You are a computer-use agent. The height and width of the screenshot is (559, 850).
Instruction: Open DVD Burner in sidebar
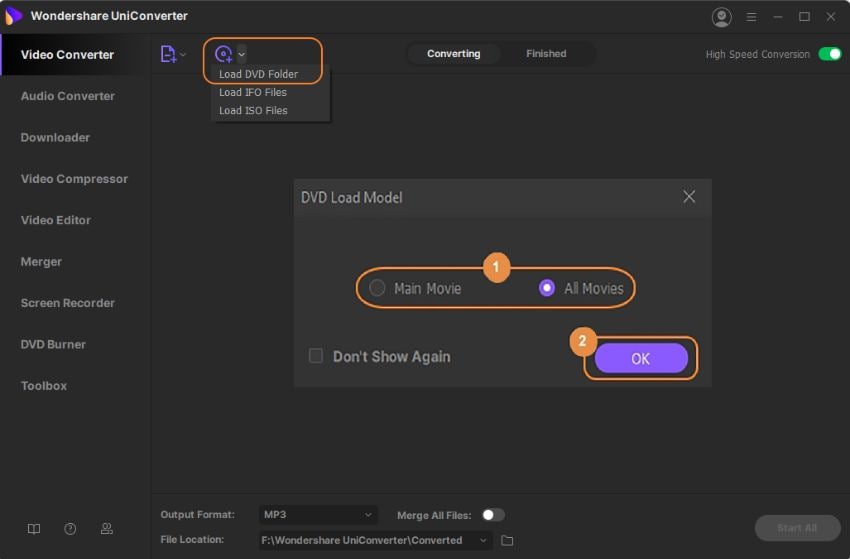pyautogui.click(x=53, y=344)
